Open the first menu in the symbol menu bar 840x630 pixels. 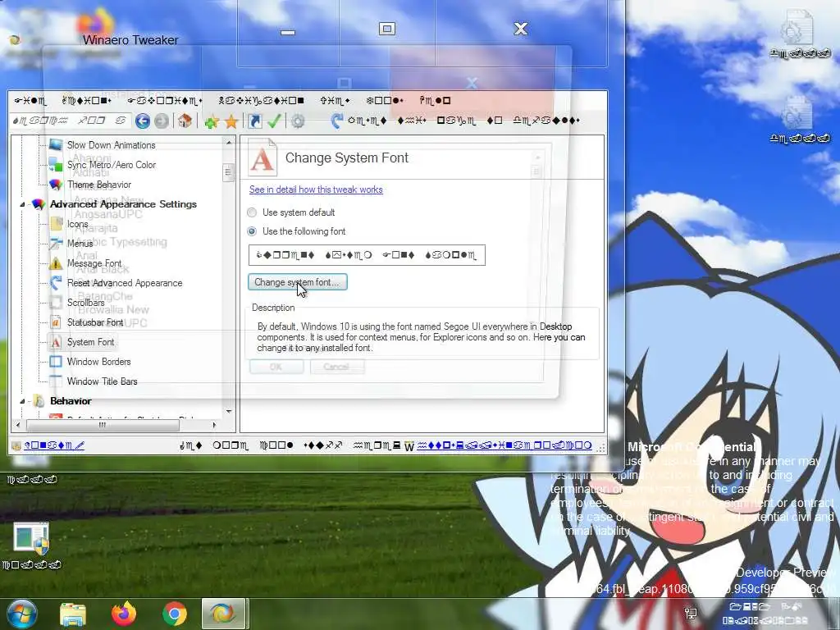click(x=30, y=101)
